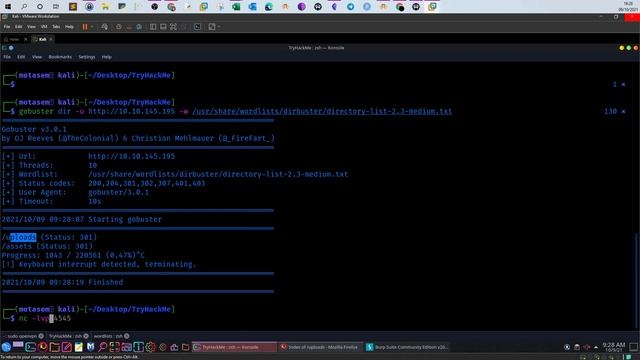This screenshot has width=640, height=360.
Task: Open the VMware console view icon
Action: 198,27
